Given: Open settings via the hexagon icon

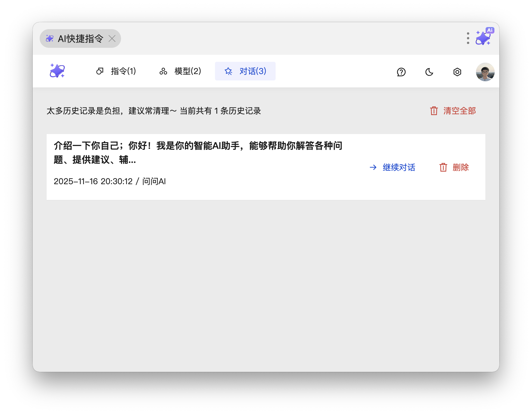Looking at the screenshot, I should click(457, 72).
